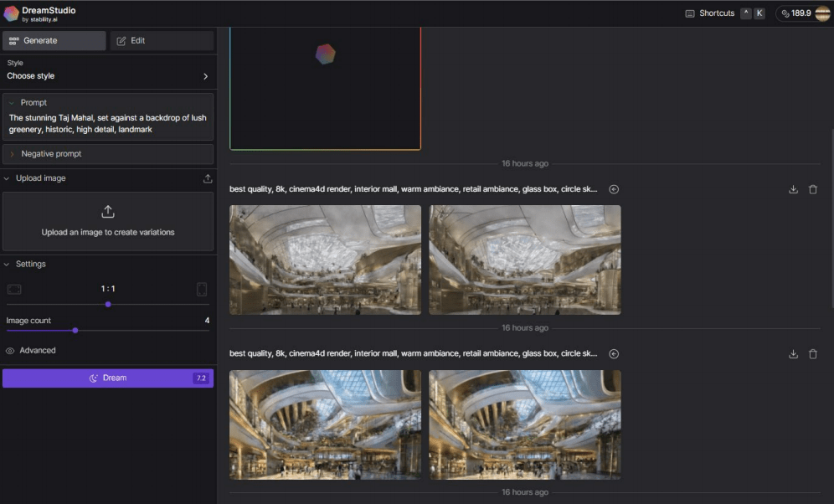Screen dimensions: 834x504
Task: Click the Image count slider handle
Action: 75,330
